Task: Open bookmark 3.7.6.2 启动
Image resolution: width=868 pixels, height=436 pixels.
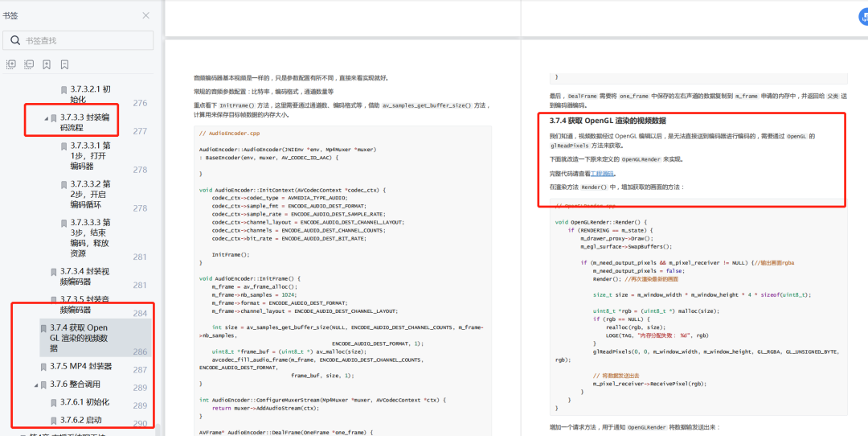Action: (81, 420)
